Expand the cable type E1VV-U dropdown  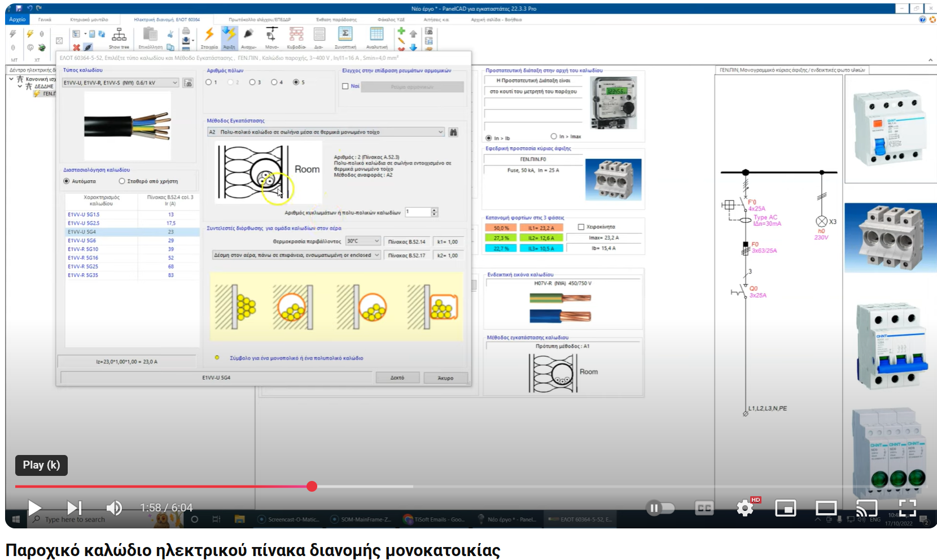tap(175, 82)
